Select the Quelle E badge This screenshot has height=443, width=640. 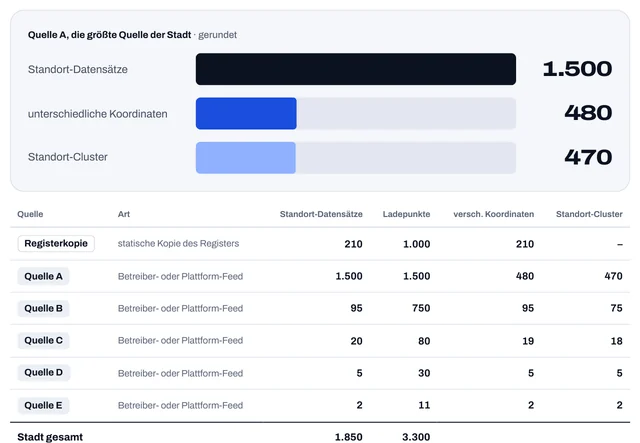(43, 405)
